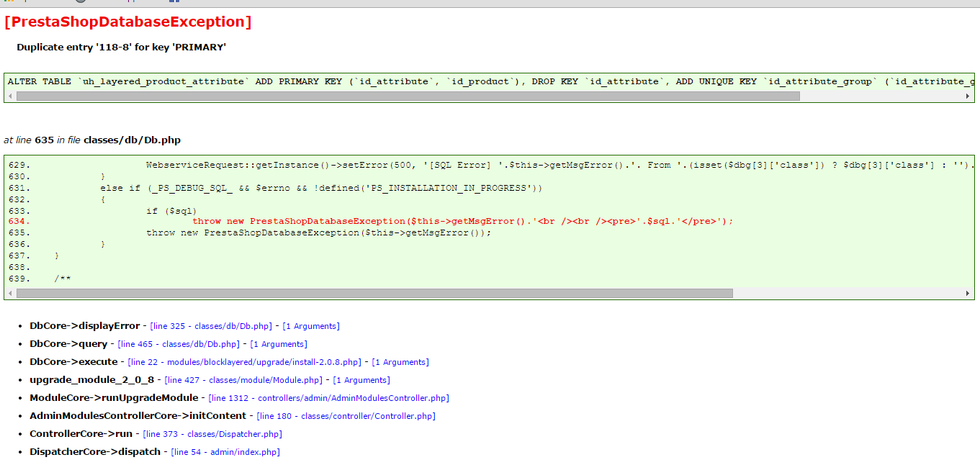Click the DbCore->execute stack entry label

point(73,362)
